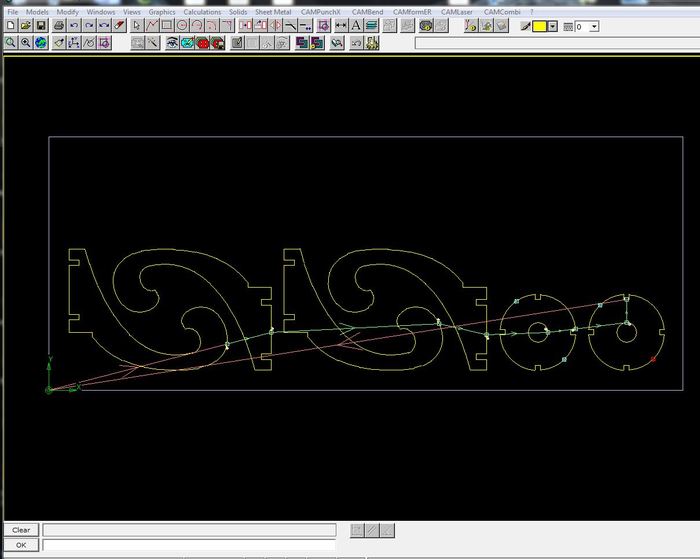
Task: Click the input field beside the OK button
Action: point(189,546)
